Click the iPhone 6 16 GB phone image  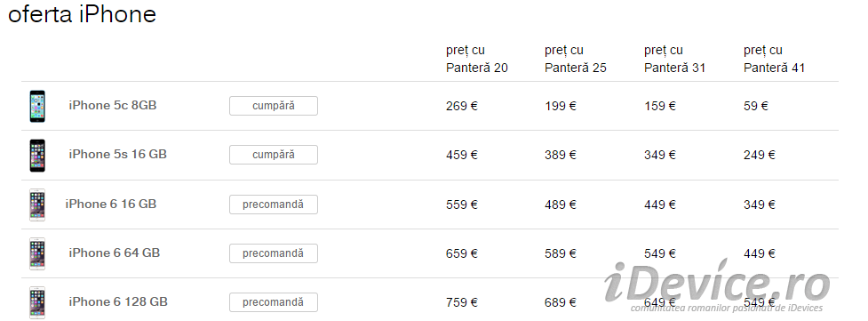tap(37, 205)
